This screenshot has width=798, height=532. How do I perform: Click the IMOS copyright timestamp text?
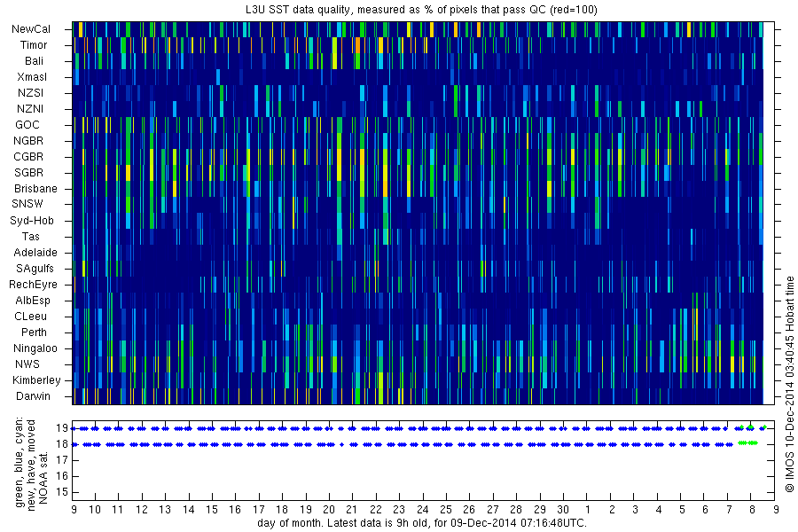pyautogui.click(x=789, y=384)
